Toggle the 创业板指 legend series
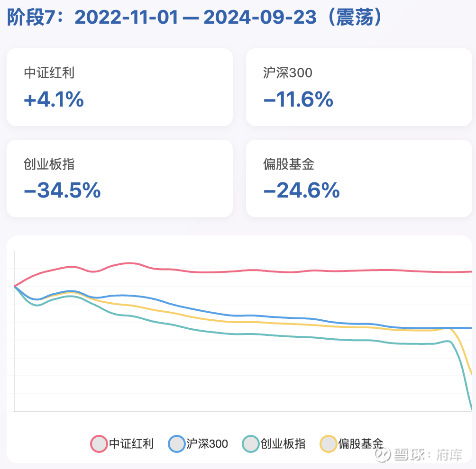The image size is (476, 469). pyautogui.click(x=274, y=443)
